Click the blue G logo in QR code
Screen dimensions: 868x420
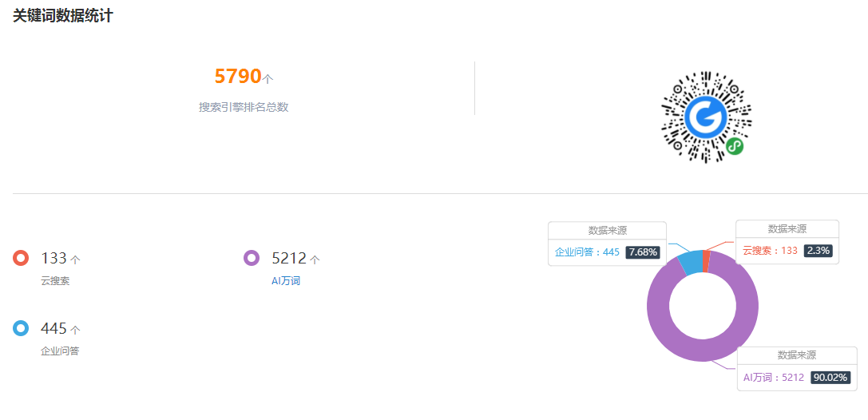(x=706, y=117)
